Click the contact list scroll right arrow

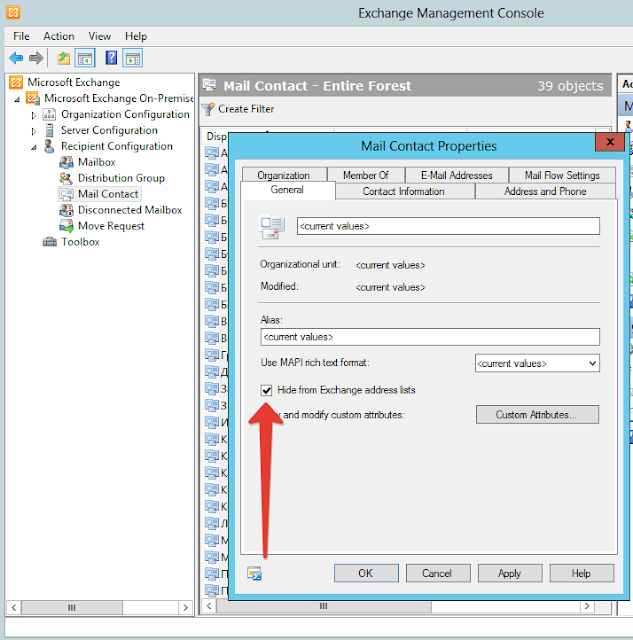(587, 606)
